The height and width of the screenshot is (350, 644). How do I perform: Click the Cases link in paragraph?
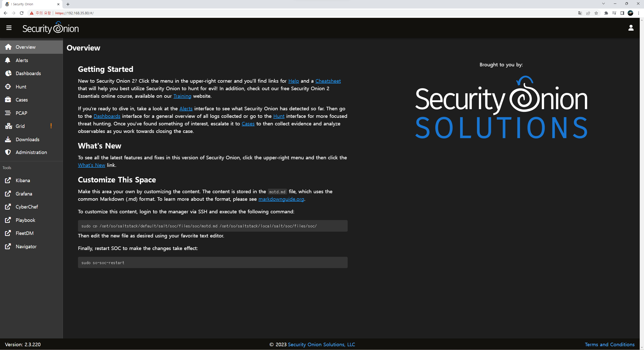pos(248,124)
